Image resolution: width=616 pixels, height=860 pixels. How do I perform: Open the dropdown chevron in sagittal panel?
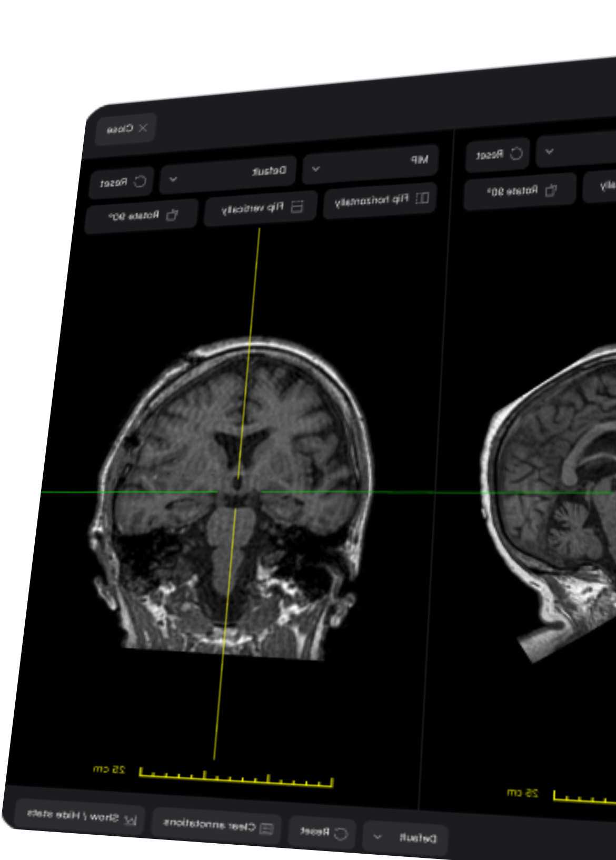click(x=550, y=152)
